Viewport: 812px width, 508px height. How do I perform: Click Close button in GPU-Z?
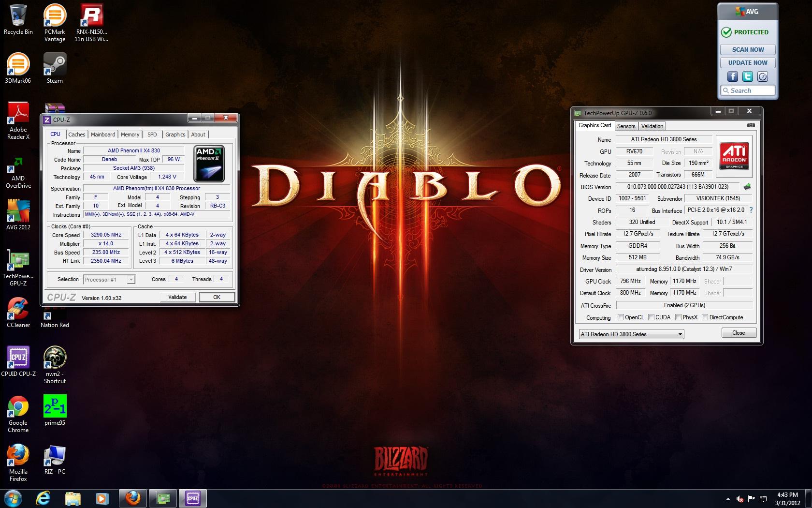point(739,333)
